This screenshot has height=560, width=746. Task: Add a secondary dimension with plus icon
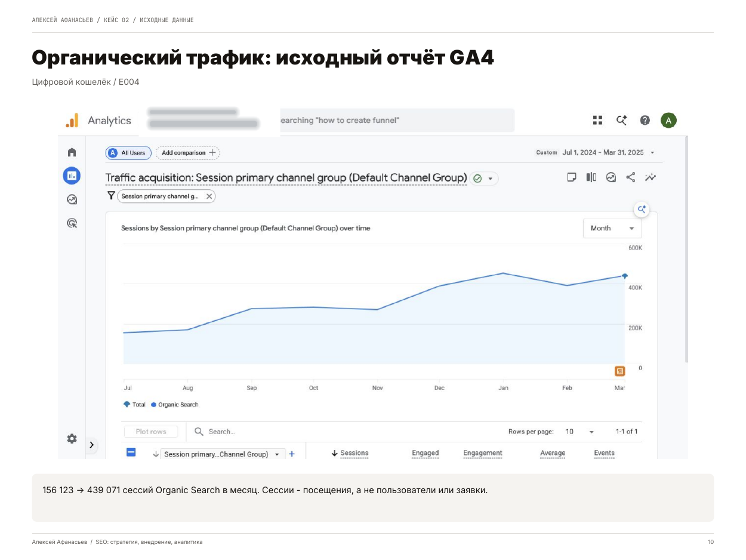click(292, 454)
